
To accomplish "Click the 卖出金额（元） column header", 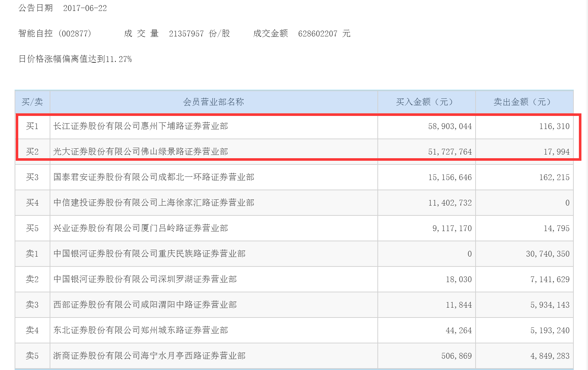I will pos(524,102).
